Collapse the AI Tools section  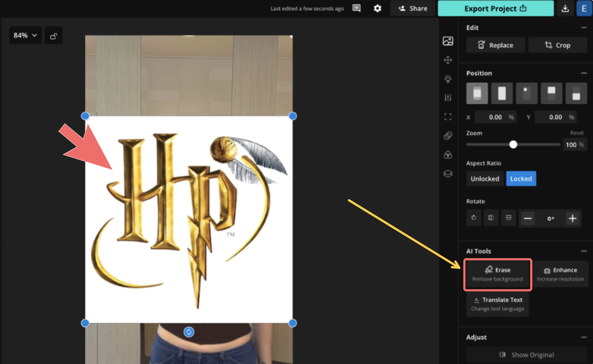[584, 251]
